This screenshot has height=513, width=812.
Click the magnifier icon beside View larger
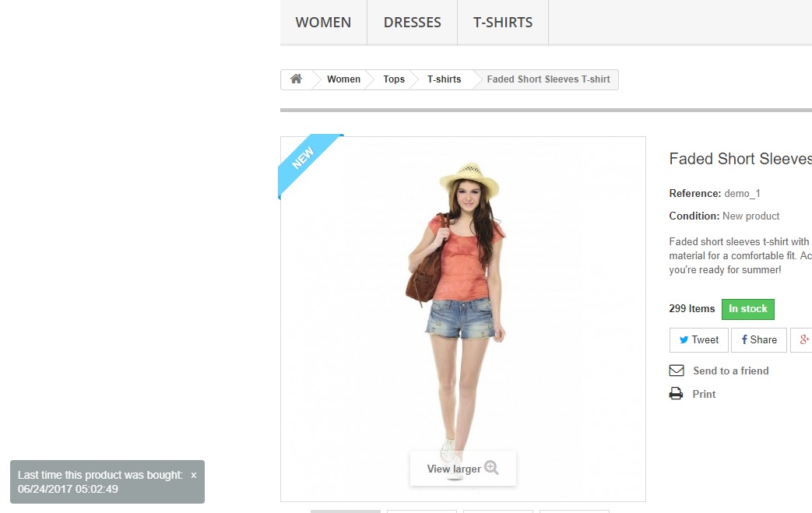(491, 468)
